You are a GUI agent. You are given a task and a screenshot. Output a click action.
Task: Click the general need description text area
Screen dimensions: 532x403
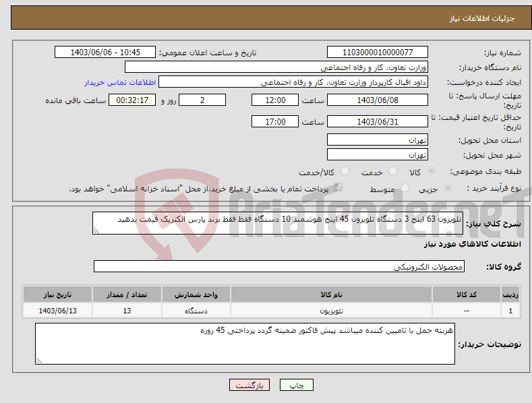pyautogui.click(x=278, y=223)
